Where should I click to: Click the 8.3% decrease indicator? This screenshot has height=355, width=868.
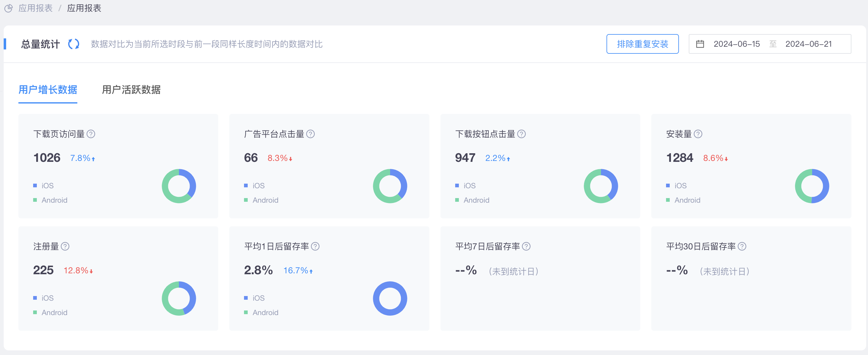click(x=280, y=158)
